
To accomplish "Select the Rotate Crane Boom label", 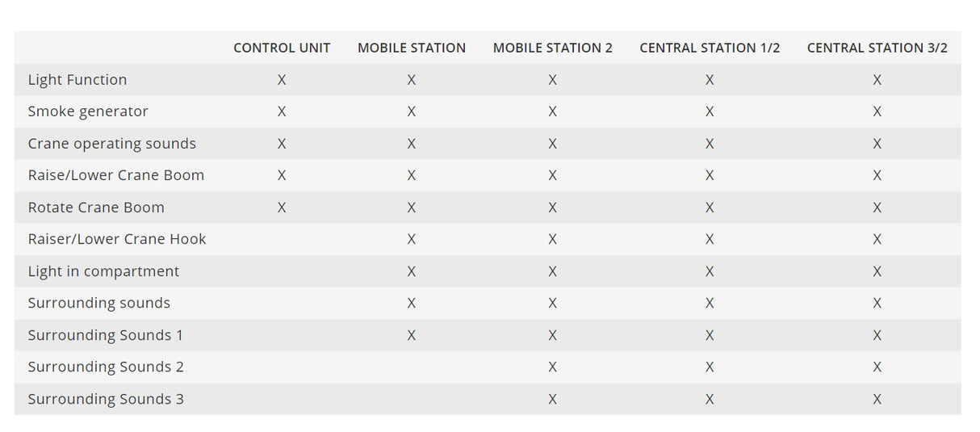I will pos(96,208).
